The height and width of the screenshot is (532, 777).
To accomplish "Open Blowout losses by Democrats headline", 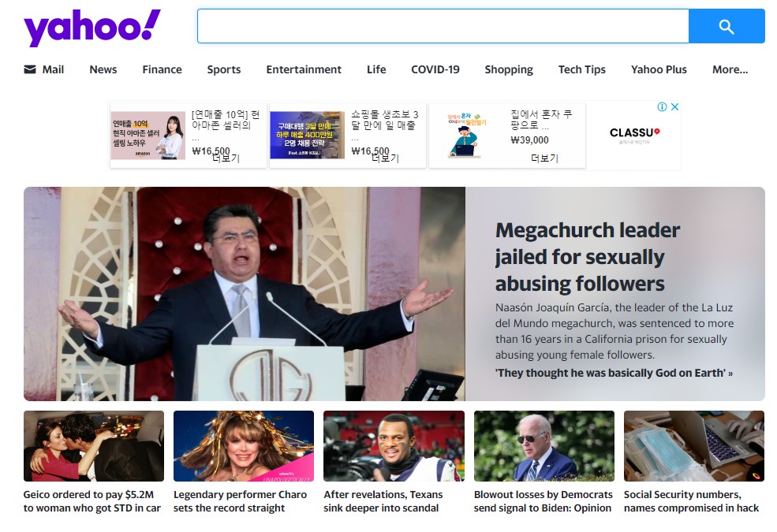I will click(543, 501).
